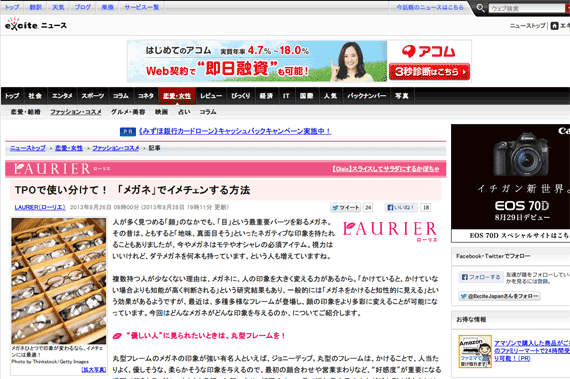Click the Amazon ファミマ thumbnail image
Image resolution: width=570 pixels, height=379 pixels.
pos(475,351)
